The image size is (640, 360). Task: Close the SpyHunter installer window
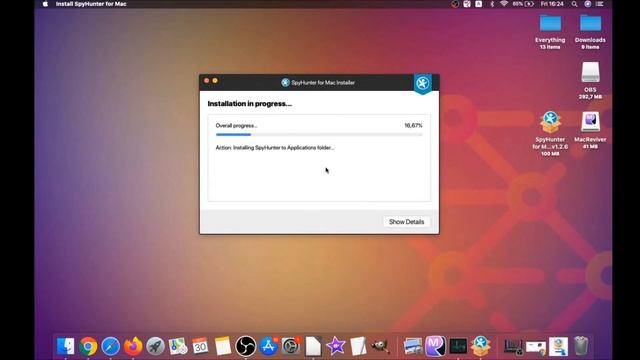click(x=207, y=81)
